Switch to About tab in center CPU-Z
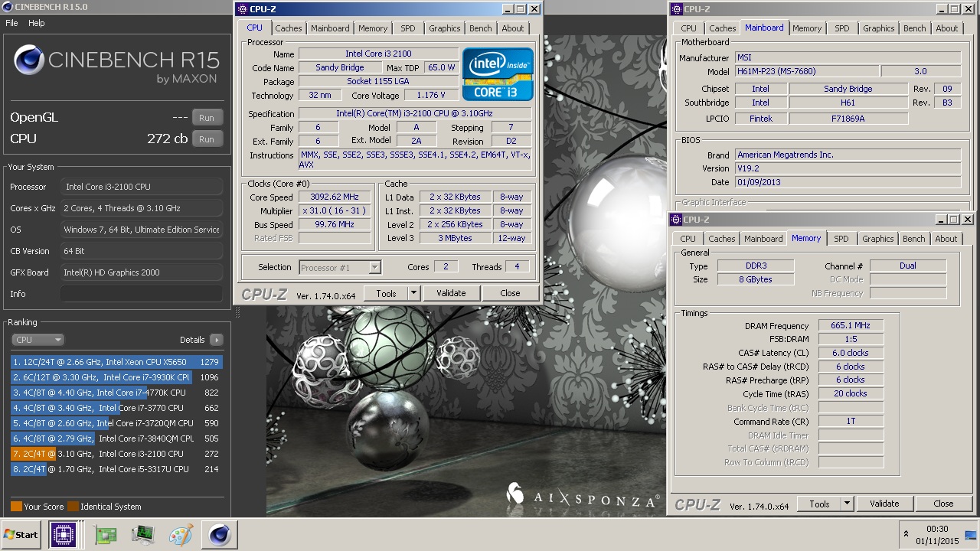The height and width of the screenshot is (551, 980). (513, 28)
